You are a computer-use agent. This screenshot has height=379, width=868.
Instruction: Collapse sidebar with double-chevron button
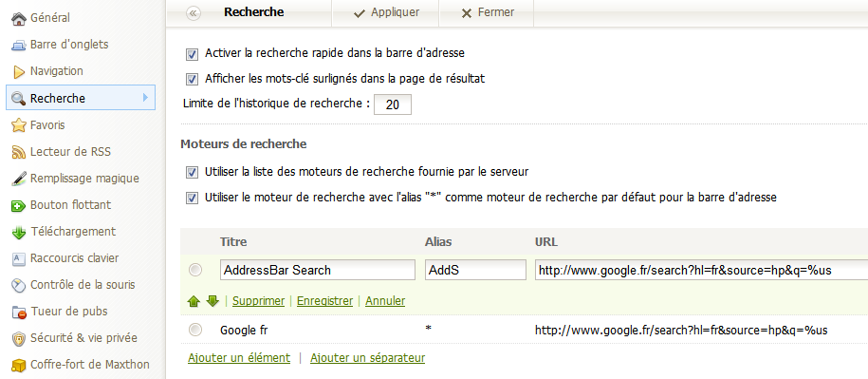coord(194,12)
